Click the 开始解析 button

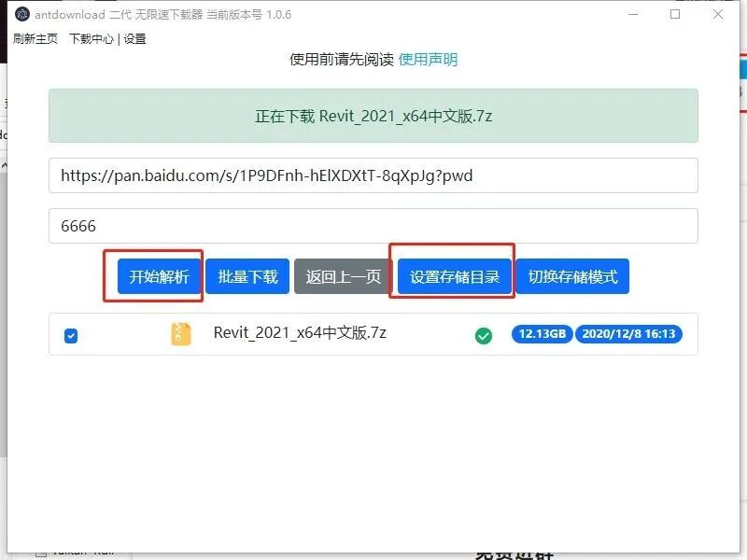pos(159,276)
